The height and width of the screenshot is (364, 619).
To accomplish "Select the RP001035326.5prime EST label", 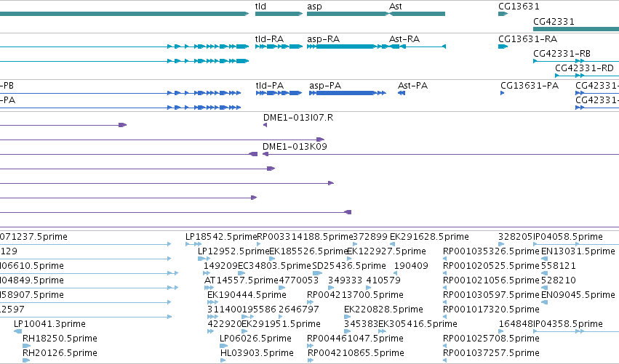I will [x=491, y=251].
